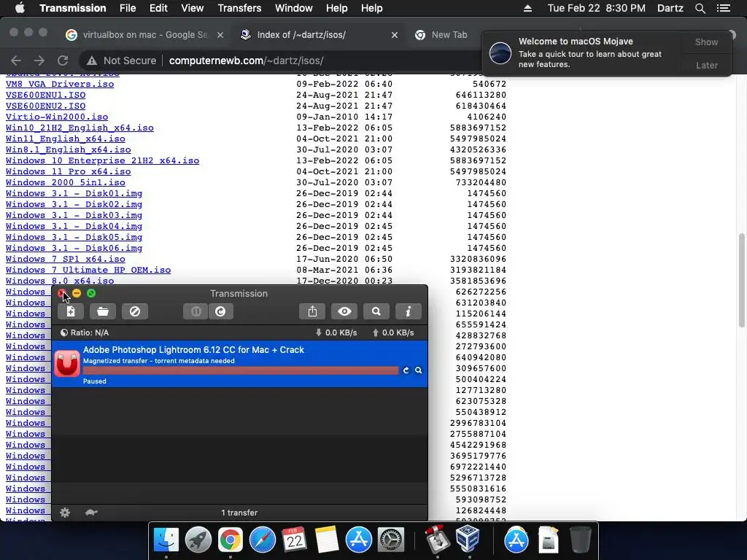Click the Not Secure warning indicator
This screenshot has width=747, height=560.
(122, 61)
